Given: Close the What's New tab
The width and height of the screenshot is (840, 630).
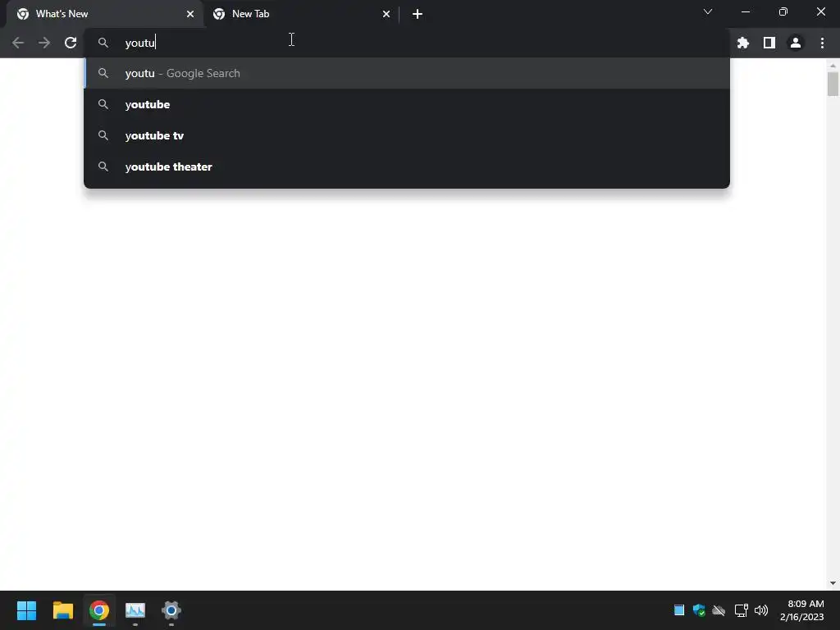Looking at the screenshot, I should tap(190, 14).
